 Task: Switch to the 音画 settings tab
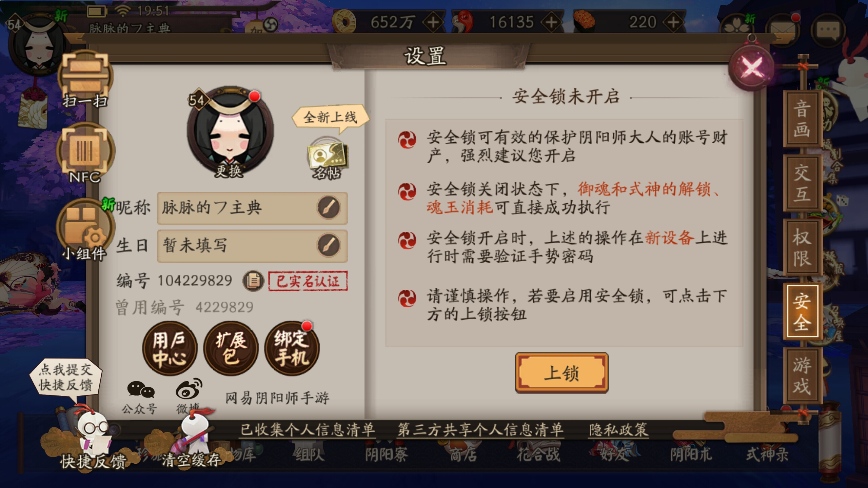click(x=802, y=119)
